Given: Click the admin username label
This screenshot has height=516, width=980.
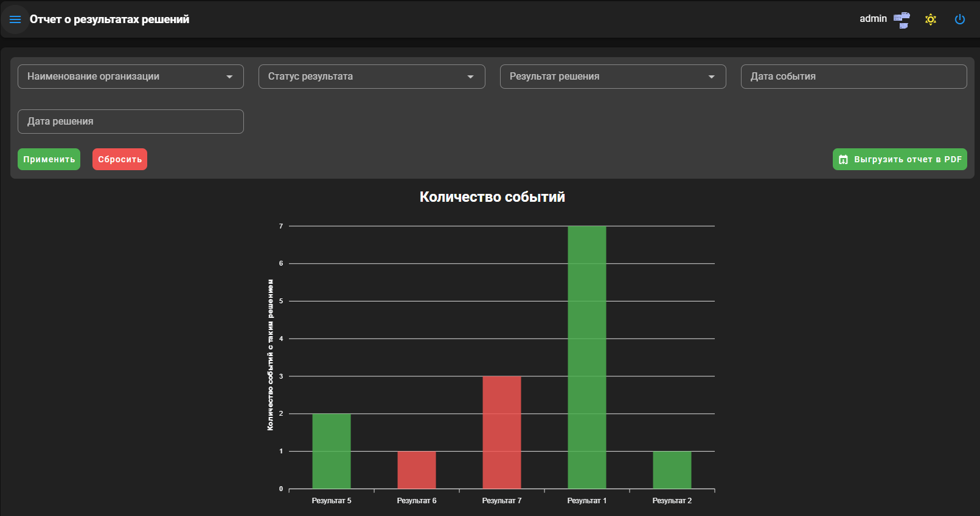Looking at the screenshot, I should [x=873, y=19].
